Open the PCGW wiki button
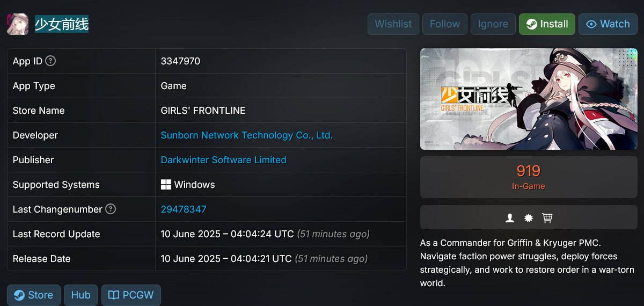Viewport: 644px width, 306px height. (131, 295)
